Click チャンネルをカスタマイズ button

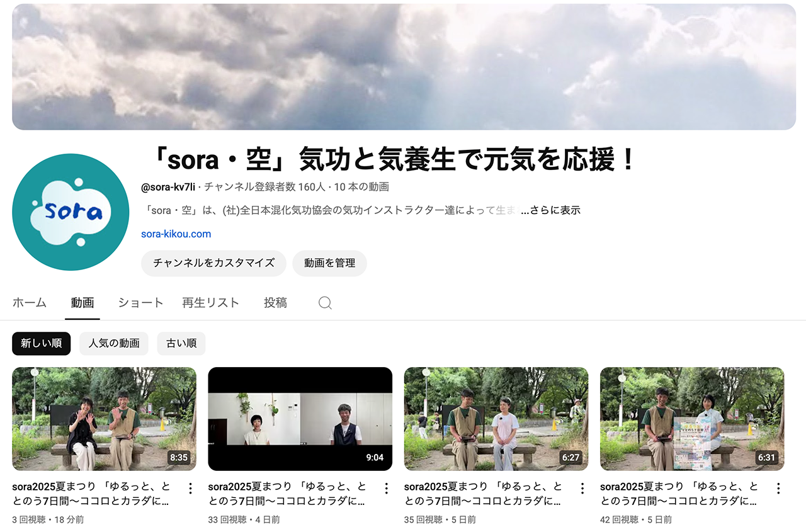214,263
